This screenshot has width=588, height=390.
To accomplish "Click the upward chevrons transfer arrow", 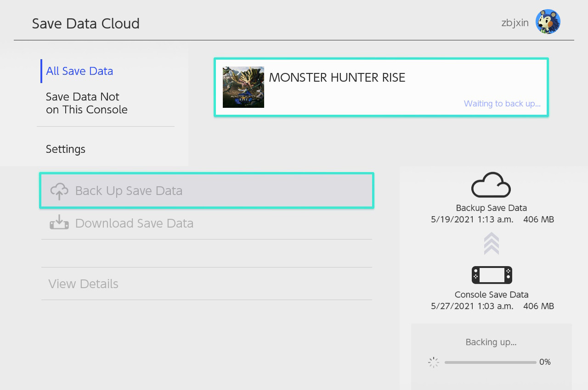I will tap(492, 244).
